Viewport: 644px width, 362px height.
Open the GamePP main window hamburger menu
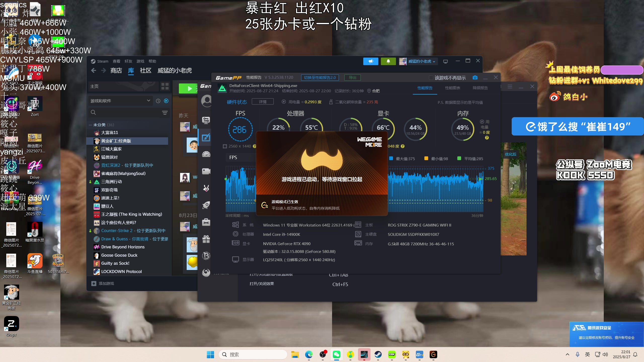(x=510, y=86)
